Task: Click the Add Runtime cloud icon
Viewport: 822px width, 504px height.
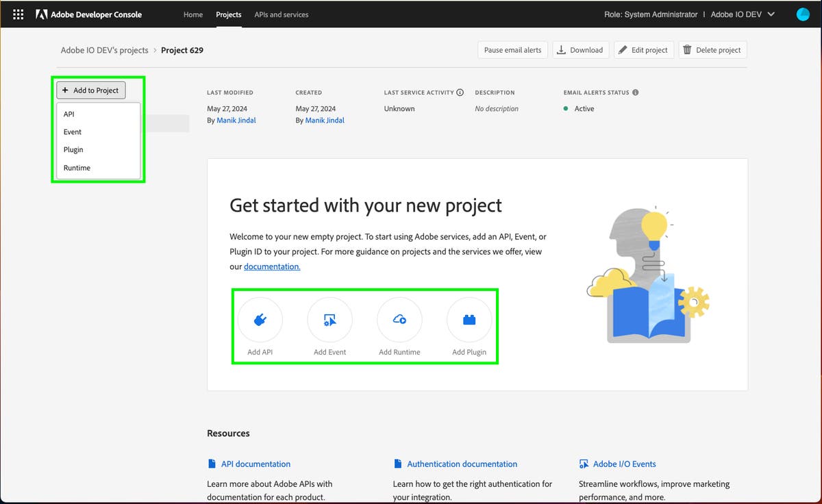Action: pyautogui.click(x=399, y=320)
